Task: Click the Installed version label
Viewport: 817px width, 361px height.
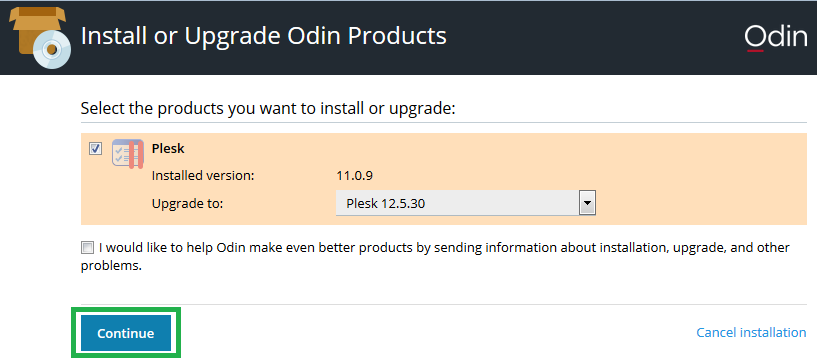Action: point(203,176)
